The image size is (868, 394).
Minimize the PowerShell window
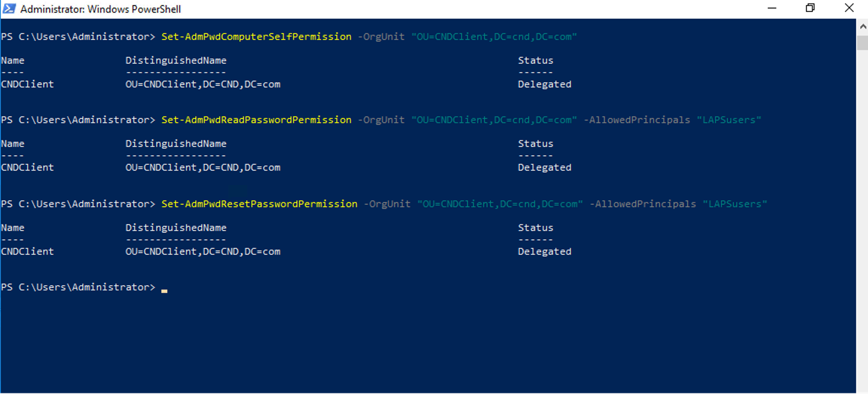[x=772, y=8]
